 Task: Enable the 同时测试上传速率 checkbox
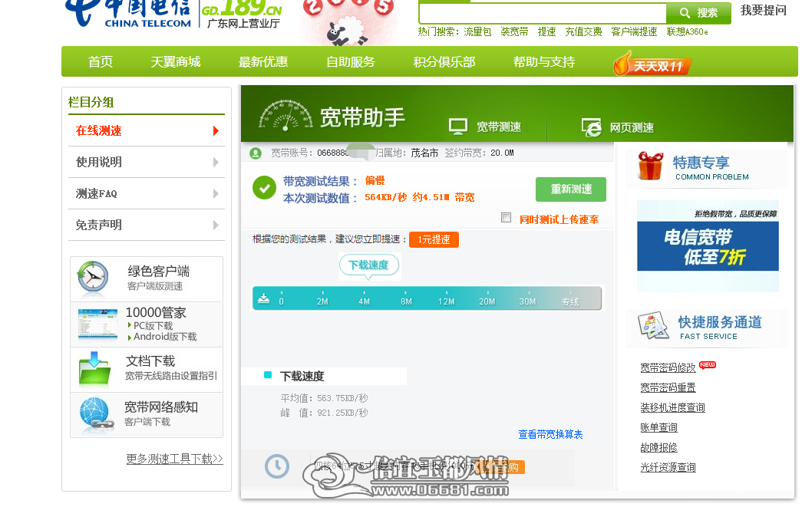pos(506,218)
